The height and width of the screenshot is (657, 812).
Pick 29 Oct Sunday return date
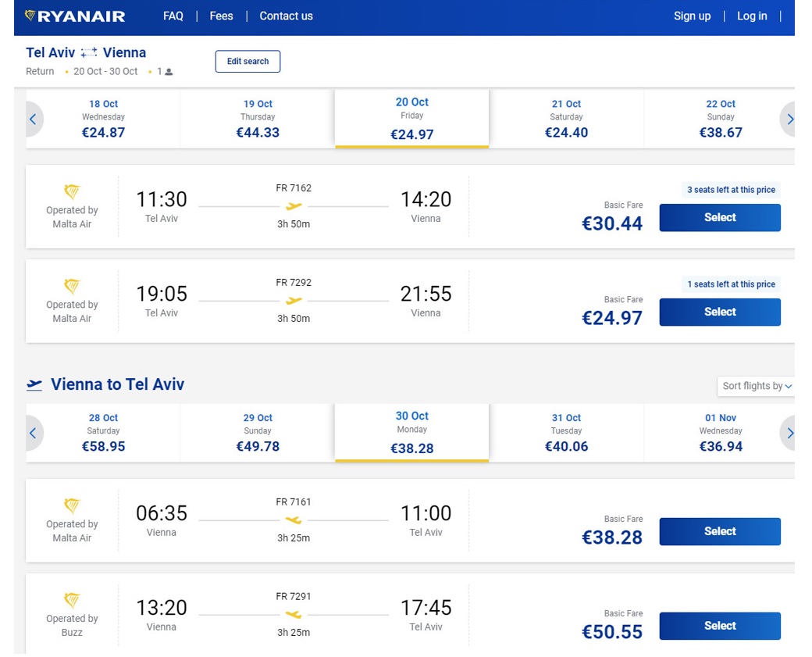click(258, 433)
